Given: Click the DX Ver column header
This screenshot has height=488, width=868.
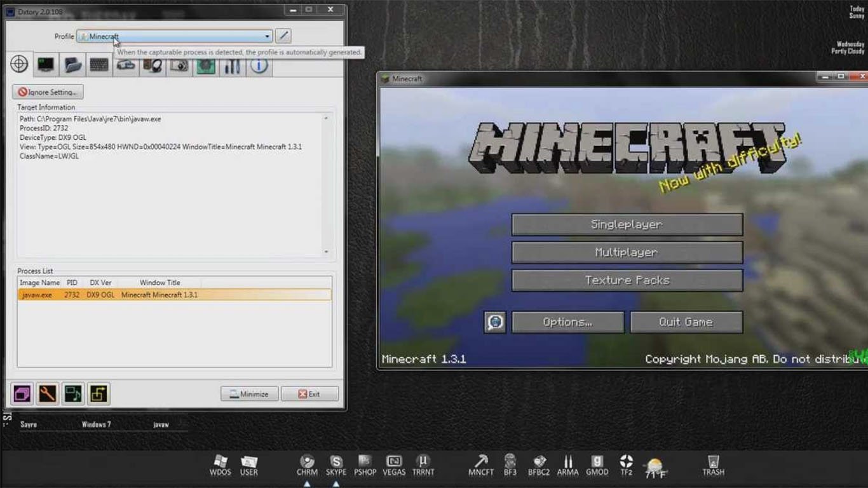Looking at the screenshot, I should (100, 283).
